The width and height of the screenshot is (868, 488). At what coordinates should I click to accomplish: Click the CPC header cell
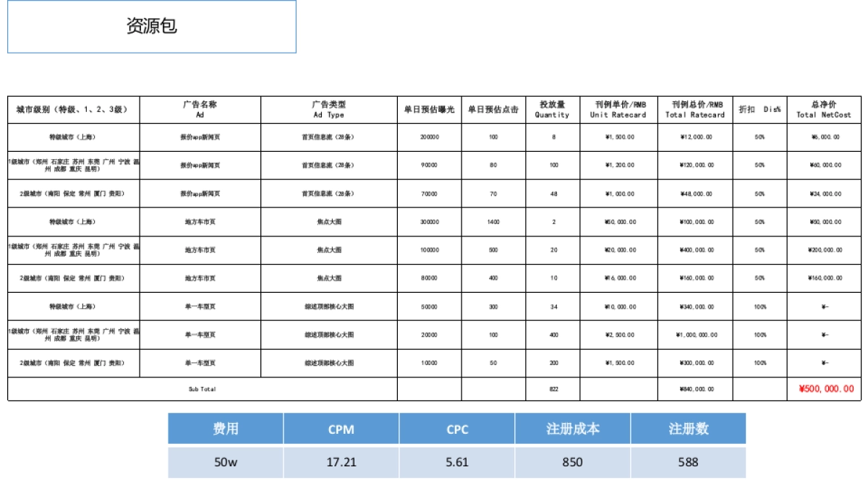456,427
